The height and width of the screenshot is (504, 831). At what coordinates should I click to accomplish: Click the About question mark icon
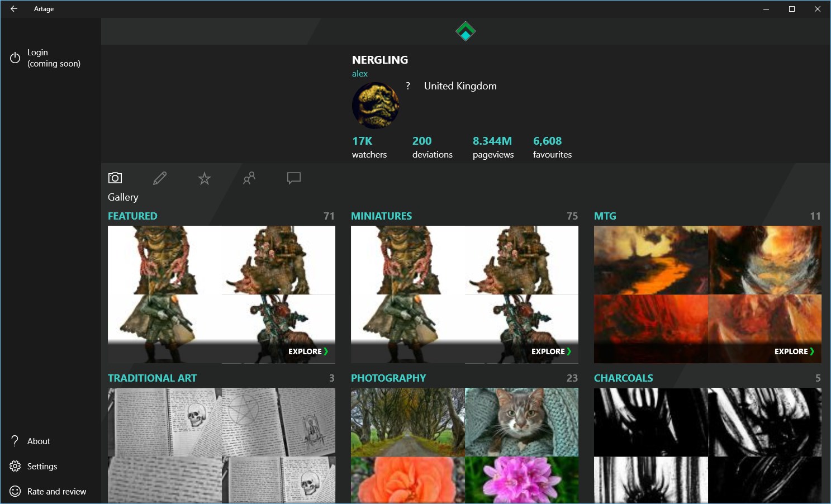point(15,441)
